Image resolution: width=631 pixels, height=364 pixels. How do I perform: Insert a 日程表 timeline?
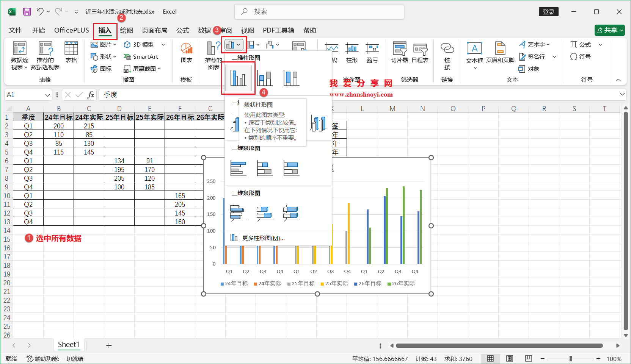tap(420, 52)
